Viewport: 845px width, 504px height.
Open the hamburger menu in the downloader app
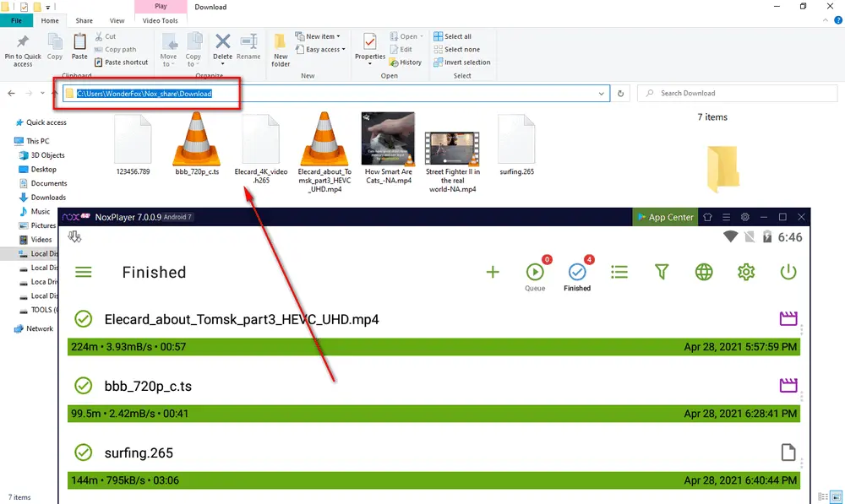[83, 272]
